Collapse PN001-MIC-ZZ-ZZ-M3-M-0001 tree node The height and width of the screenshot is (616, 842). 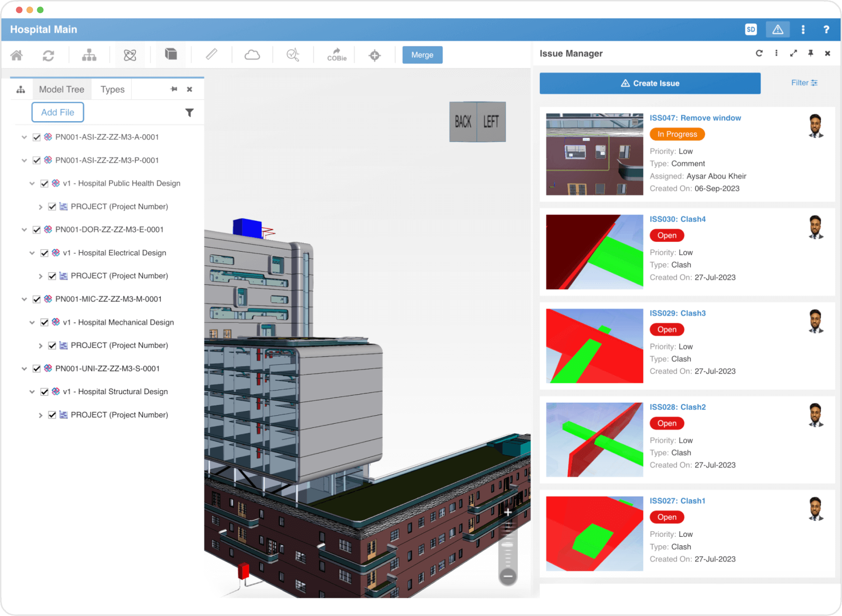point(24,299)
